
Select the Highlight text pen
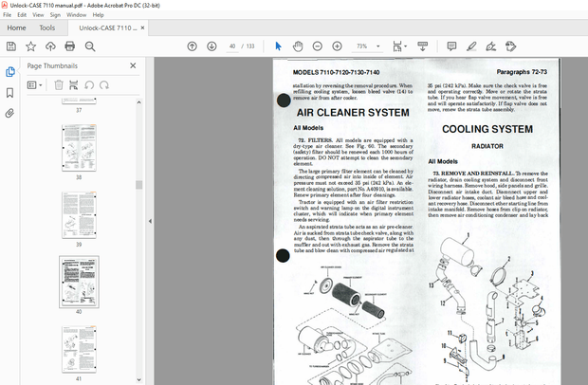pyautogui.click(x=471, y=46)
